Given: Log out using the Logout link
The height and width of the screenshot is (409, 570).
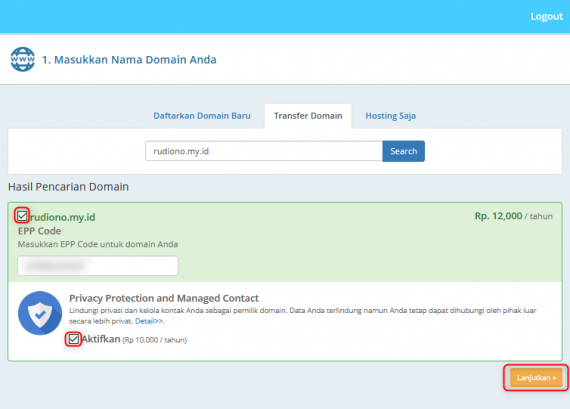Looking at the screenshot, I should coord(546,16).
